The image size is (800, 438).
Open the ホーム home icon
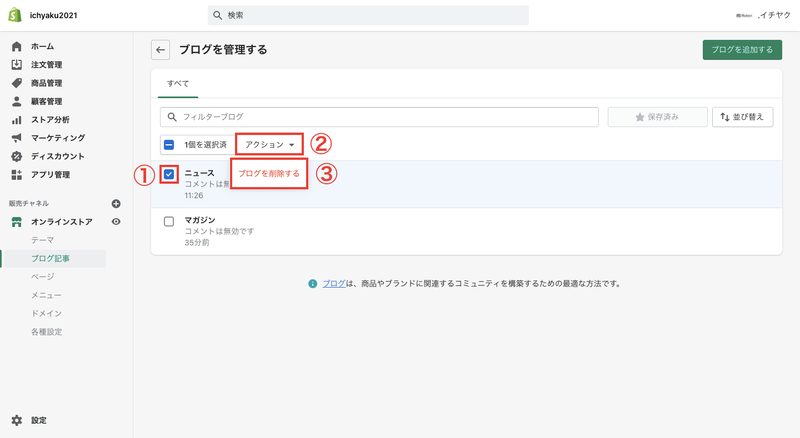click(x=16, y=46)
